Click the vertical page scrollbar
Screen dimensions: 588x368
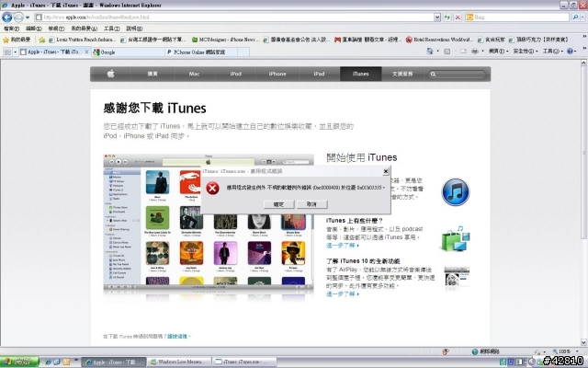click(x=583, y=150)
